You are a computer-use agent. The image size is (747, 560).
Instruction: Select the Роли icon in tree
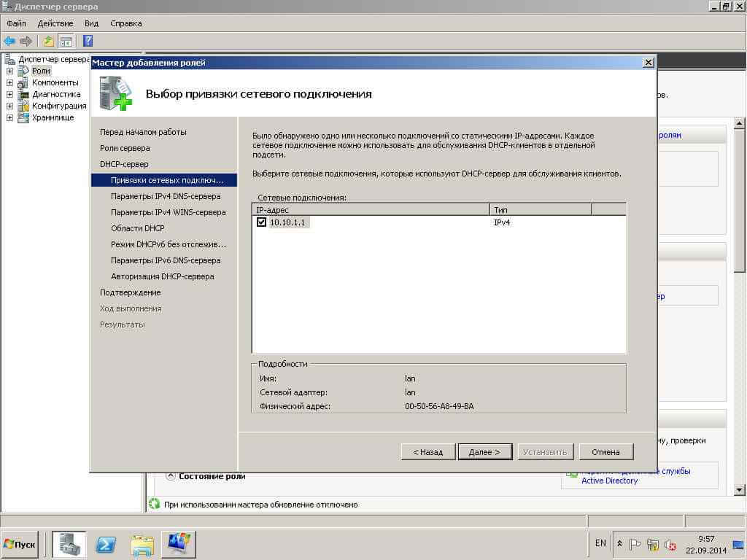click(x=23, y=71)
